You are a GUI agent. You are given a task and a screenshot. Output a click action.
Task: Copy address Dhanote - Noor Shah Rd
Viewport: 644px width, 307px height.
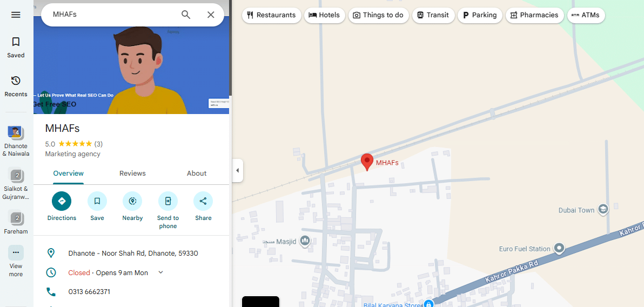point(133,253)
